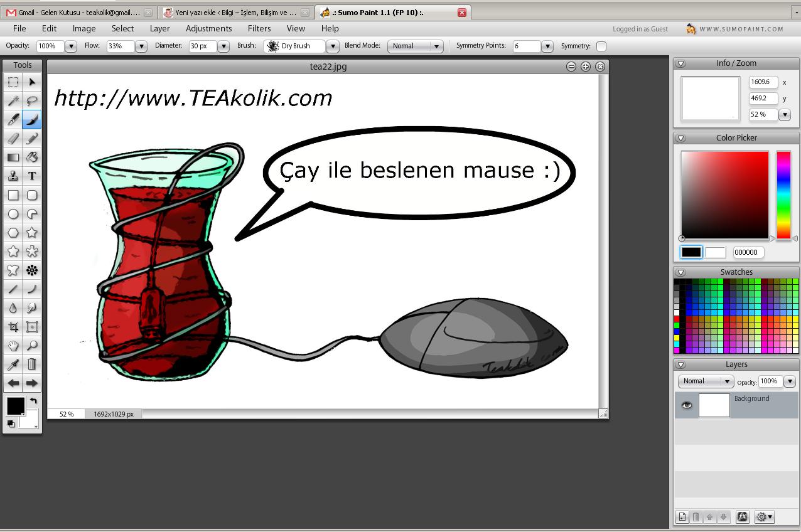This screenshot has height=532, width=801.
Task: Open the Filters menu
Action: (x=259, y=28)
